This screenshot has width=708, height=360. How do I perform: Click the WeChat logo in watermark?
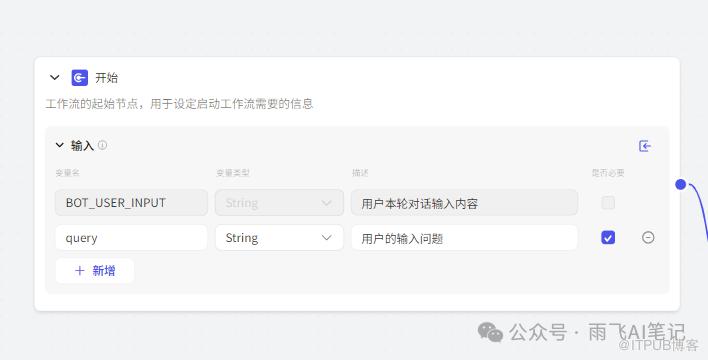click(490, 333)
